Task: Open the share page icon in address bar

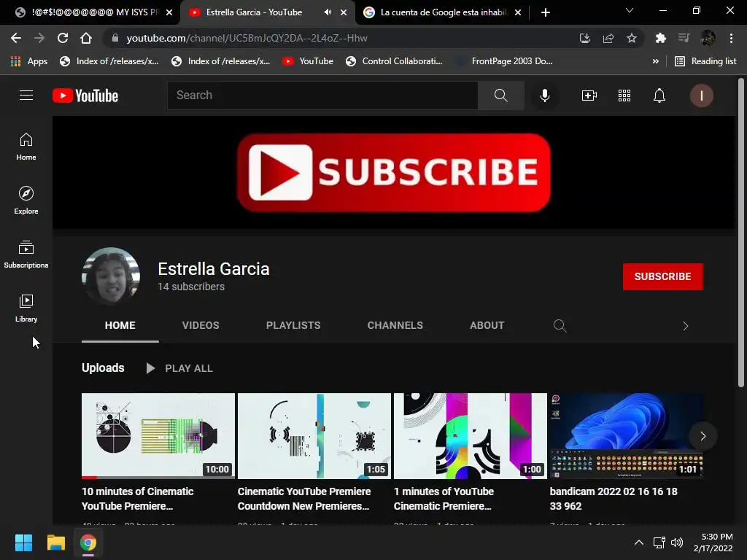Action: [x=608, y=38]
